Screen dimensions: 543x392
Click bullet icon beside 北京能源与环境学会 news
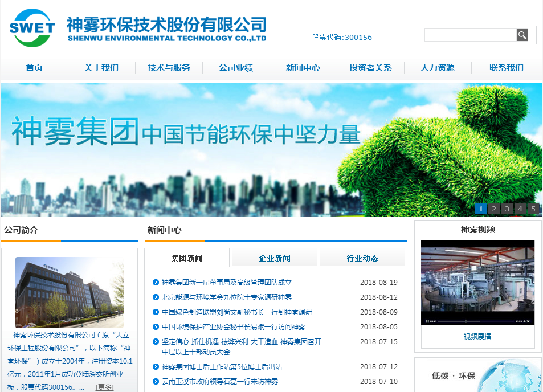pyautogui.click(x=156, y=297)
